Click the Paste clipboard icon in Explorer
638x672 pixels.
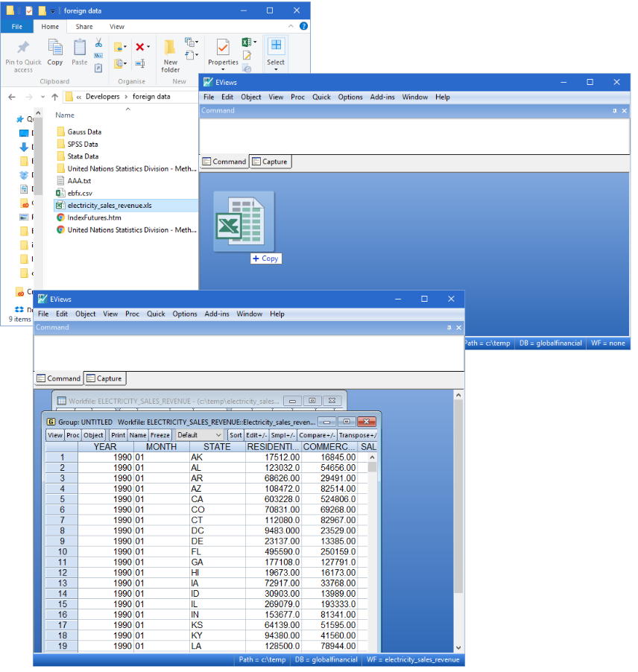tap(80, 47)
